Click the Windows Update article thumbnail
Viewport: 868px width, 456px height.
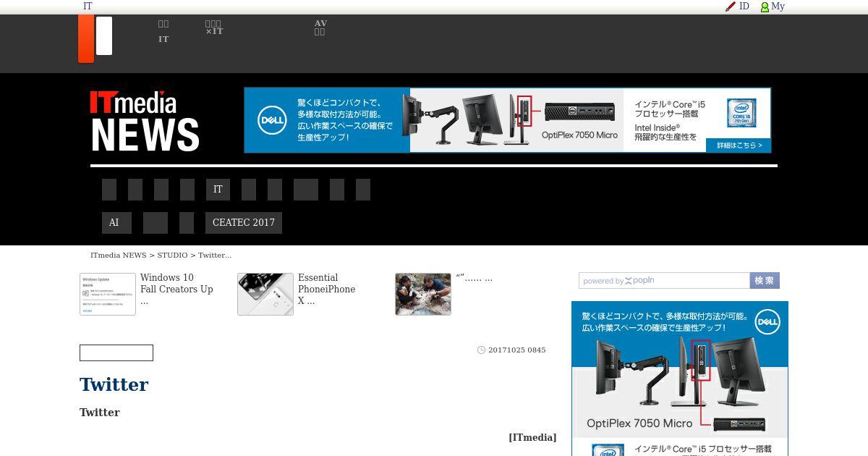(x=108, y=294)
